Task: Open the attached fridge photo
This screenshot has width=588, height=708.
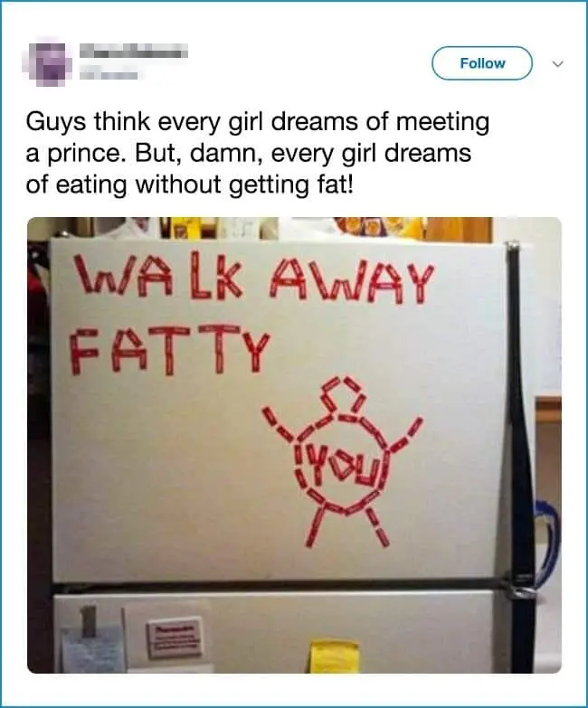Action: (294, 445)
